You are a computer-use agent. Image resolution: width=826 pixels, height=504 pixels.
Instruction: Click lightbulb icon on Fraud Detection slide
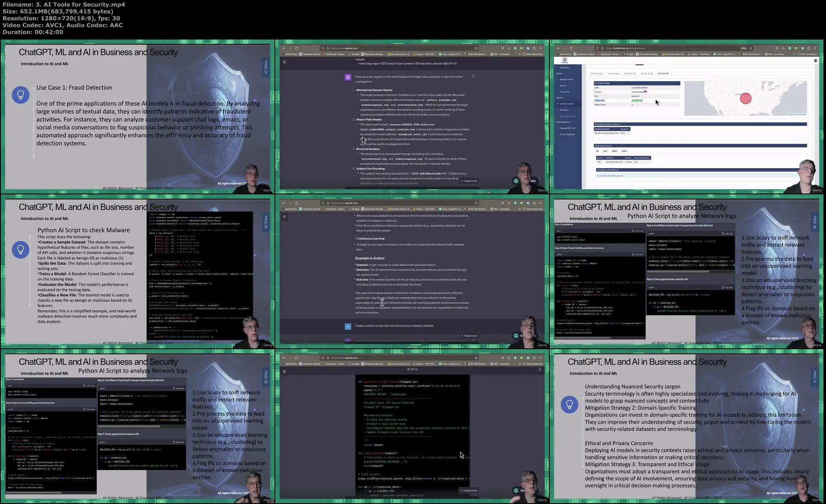pyautogui.click(x=20, y=95)
